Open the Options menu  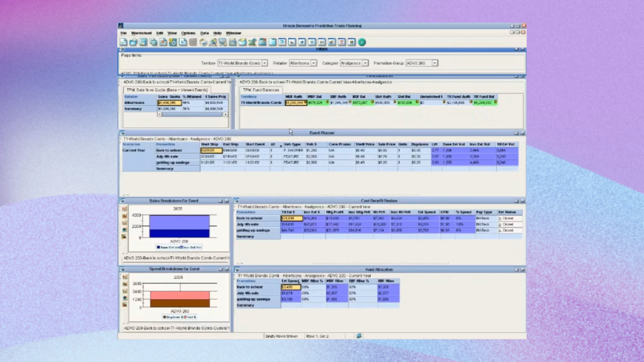pyautogui.click(x=188, y=33)
